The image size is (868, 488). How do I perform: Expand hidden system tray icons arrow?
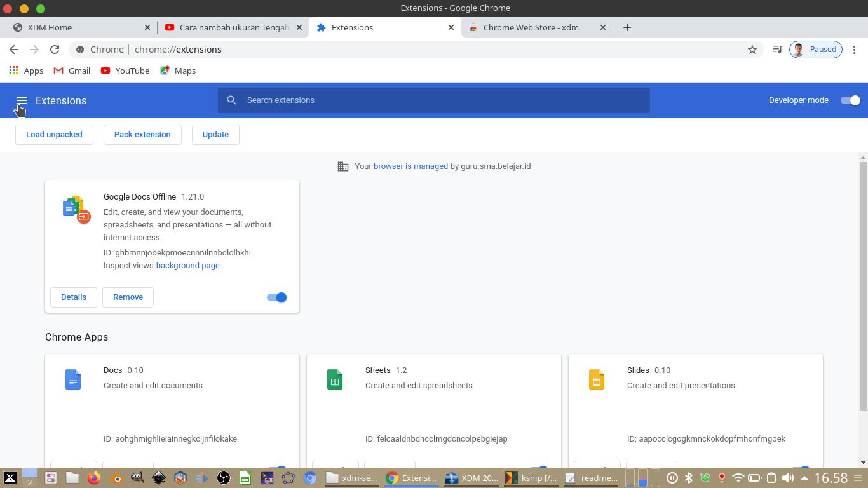pyautogui.click(x=804, y=478)
